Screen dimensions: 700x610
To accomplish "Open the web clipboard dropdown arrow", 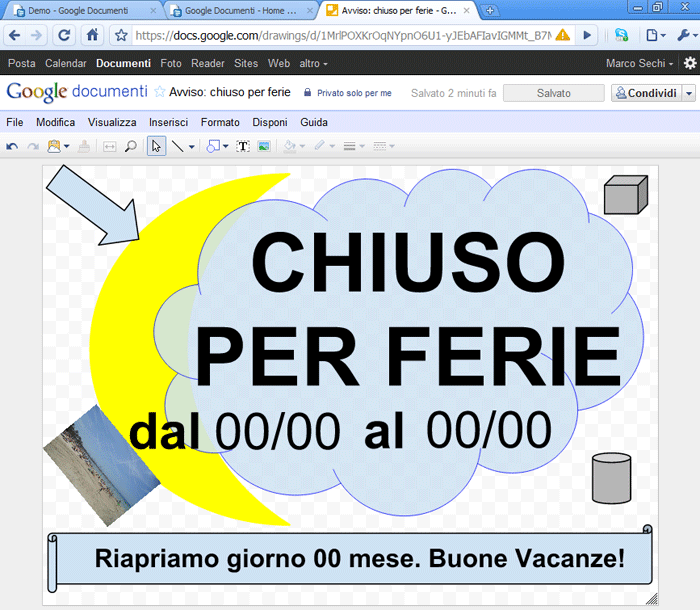I will click(x=67, y=146).
